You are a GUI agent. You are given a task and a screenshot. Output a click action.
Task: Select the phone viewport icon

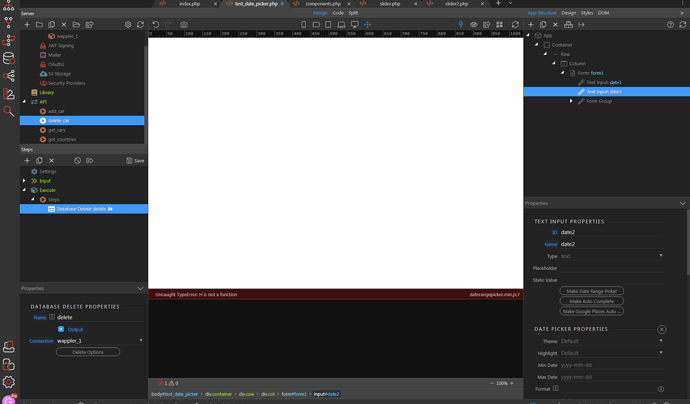click(x=304, y=25)
